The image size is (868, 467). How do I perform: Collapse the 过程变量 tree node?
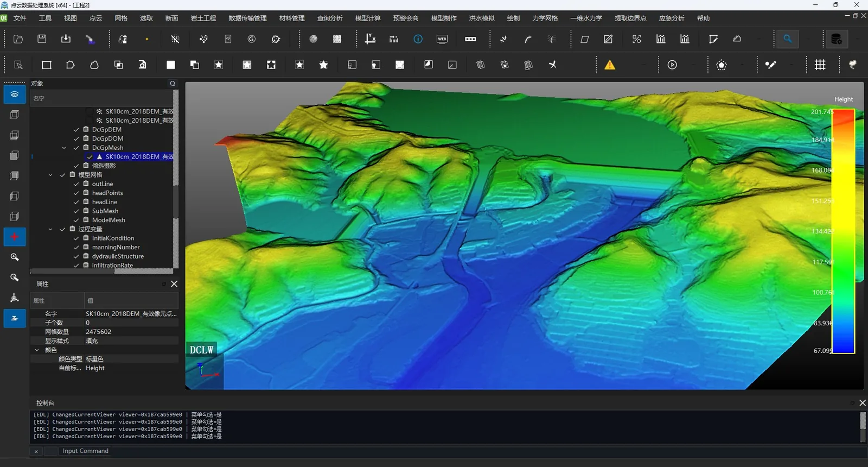50,229
